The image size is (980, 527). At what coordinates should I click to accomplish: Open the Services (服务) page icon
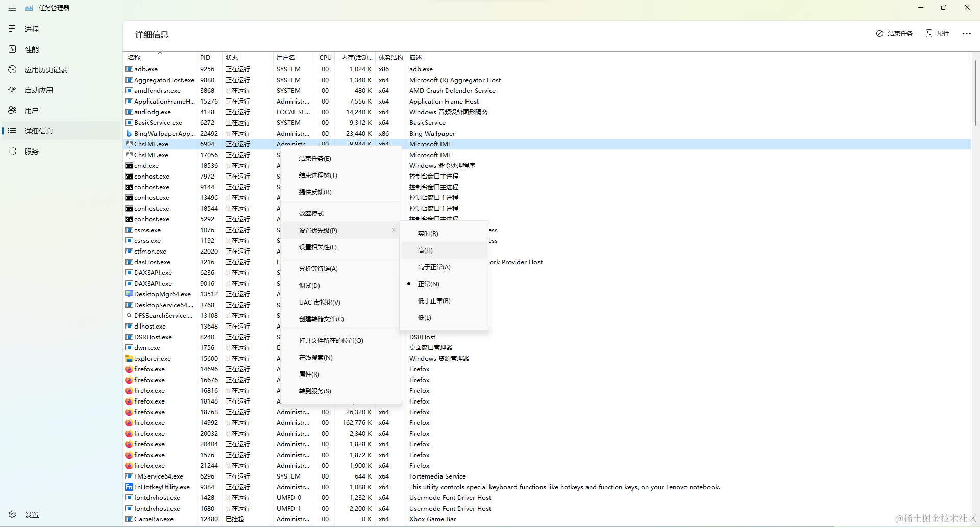(x=12, y=151)
